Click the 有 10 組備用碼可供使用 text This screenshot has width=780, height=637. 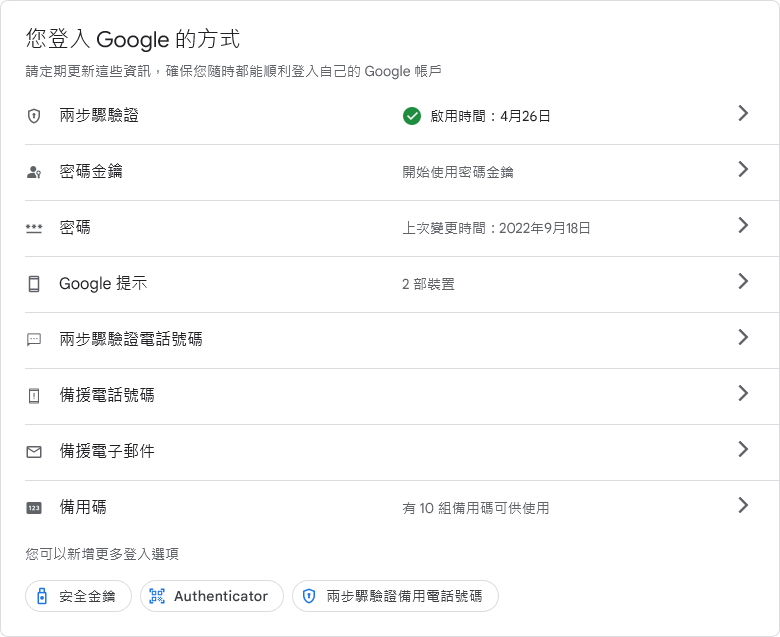click(476, 508)
